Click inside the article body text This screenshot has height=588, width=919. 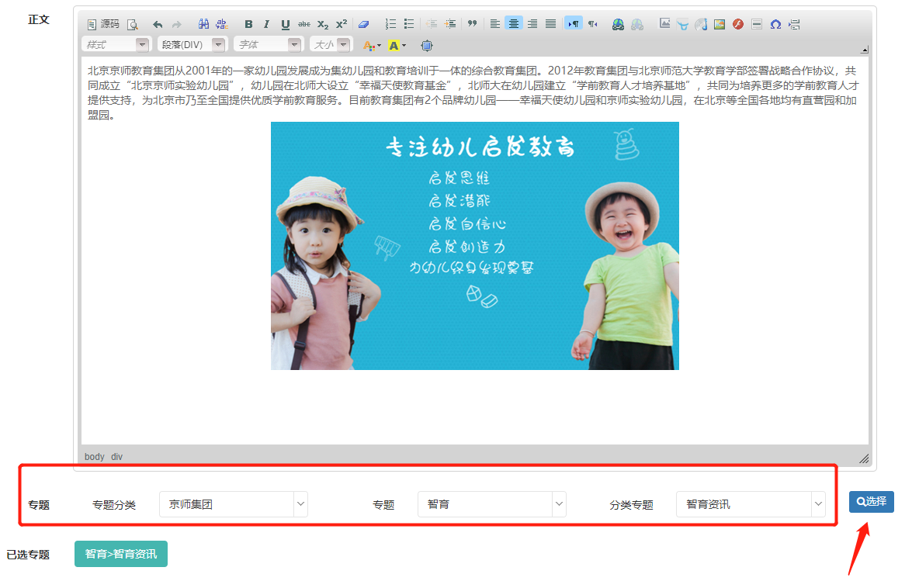tap(474, 92)
